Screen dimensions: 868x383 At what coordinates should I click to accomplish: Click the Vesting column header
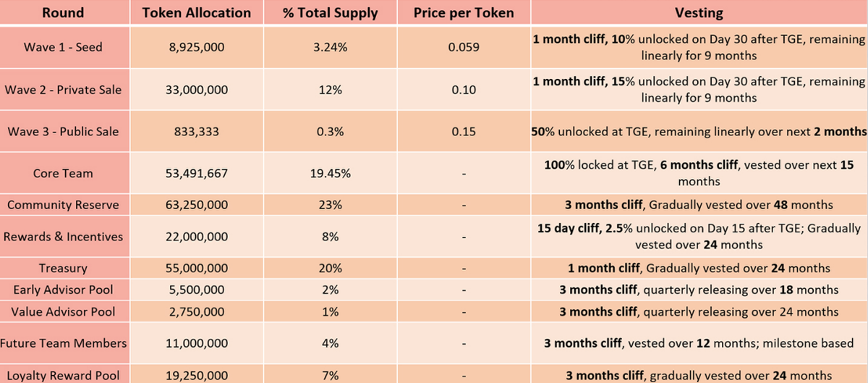pos(698,13)
